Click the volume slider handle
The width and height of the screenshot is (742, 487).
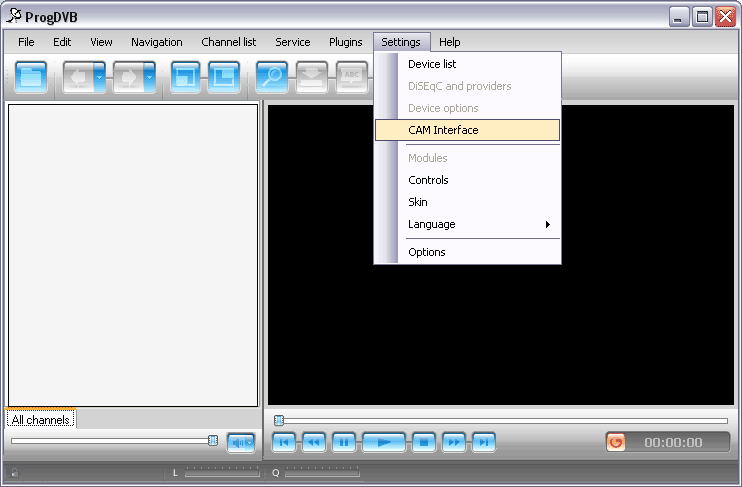click(213, 440)
